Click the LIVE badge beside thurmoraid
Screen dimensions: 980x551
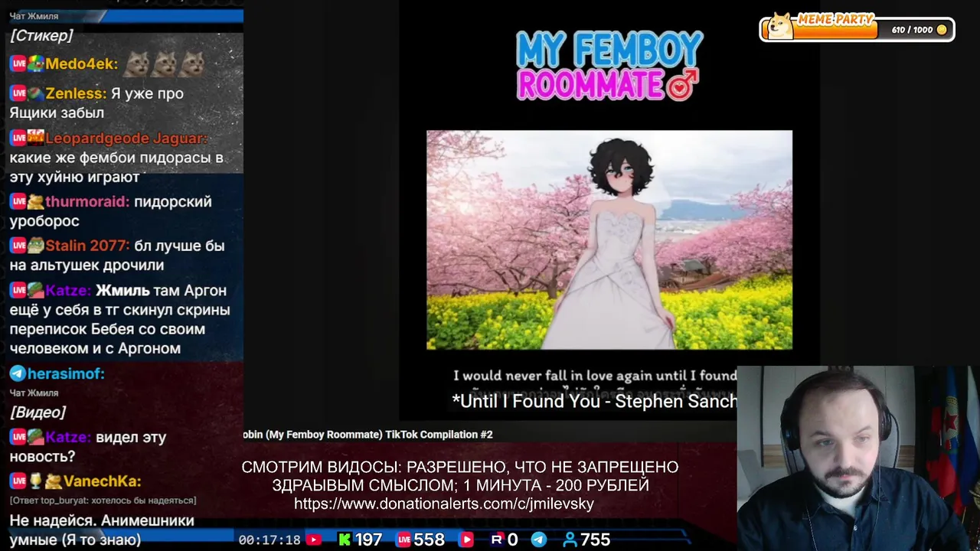(x=18, y=201)
